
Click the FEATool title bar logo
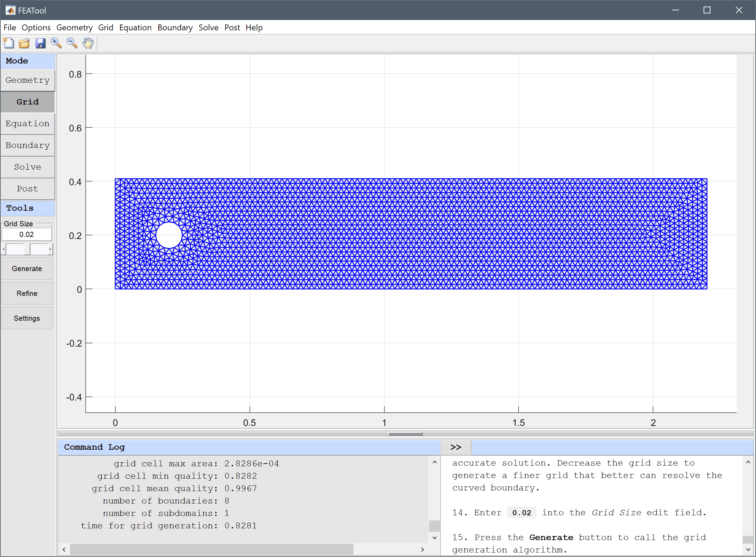[10, 10]
